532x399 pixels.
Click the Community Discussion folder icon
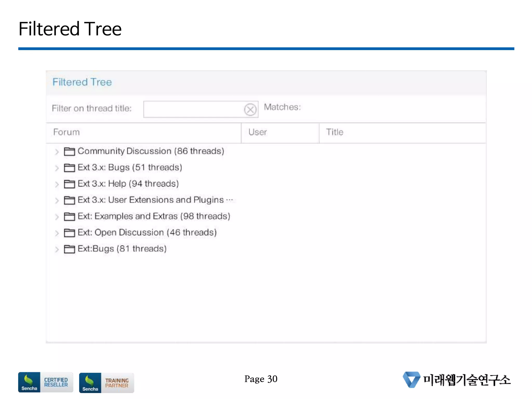(69, 151)
